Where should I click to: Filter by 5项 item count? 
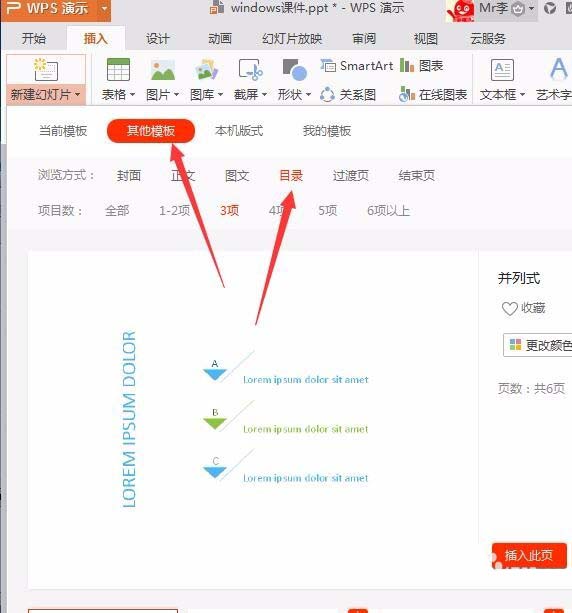(327, 211)
